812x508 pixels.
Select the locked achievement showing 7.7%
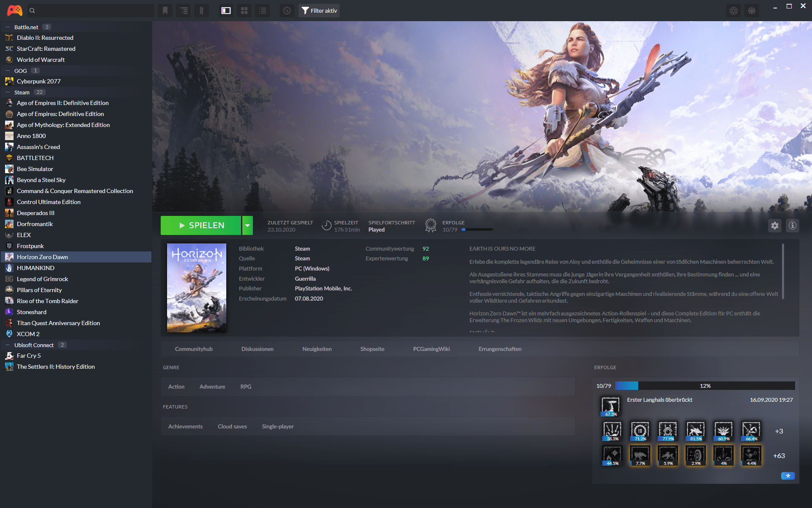point(640,456)
